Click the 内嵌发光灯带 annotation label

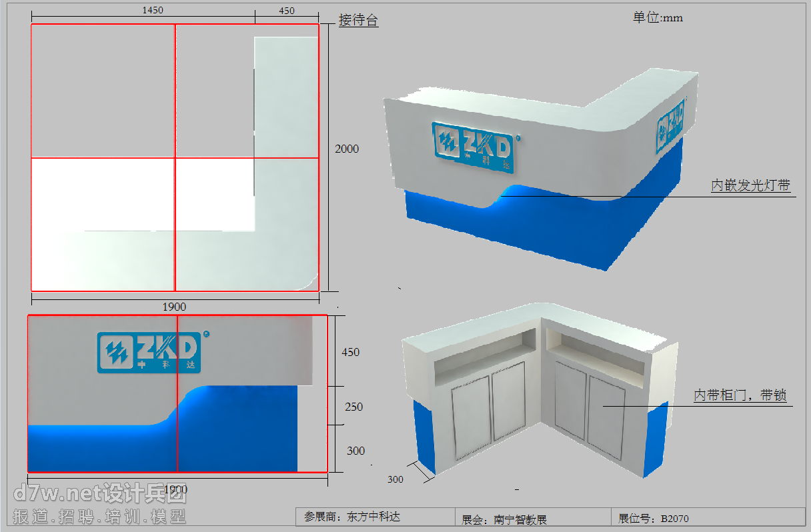pos(750,185)
